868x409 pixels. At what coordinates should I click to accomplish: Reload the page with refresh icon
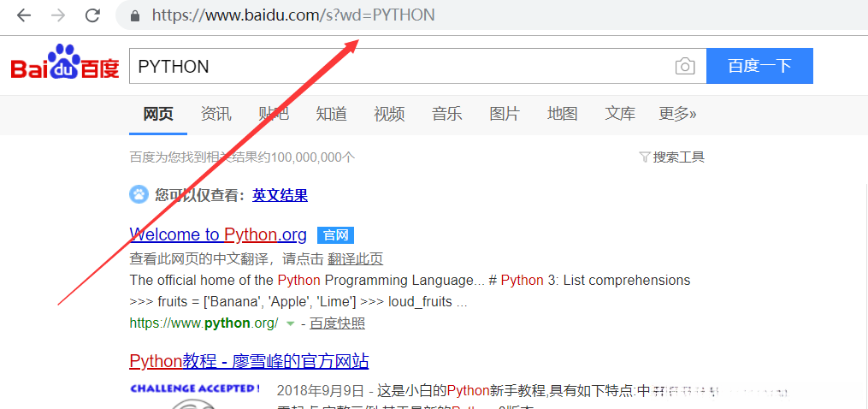click(x=92, y=15)
